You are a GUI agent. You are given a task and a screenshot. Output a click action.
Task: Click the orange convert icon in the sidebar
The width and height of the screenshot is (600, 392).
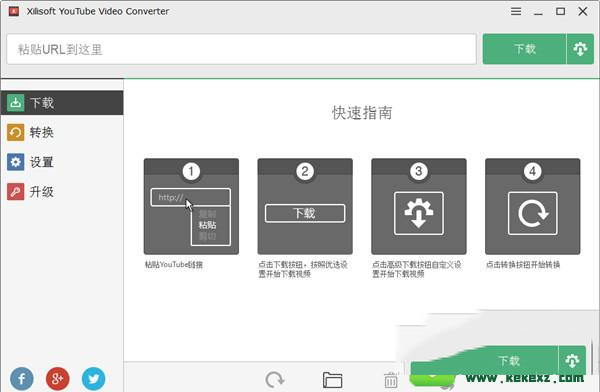(15, 132)
